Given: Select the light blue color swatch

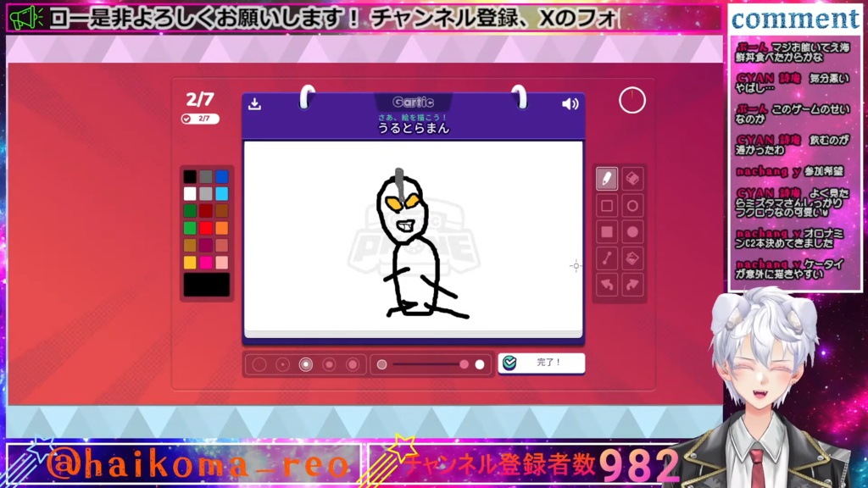Looking at the screenshot, I should [222, 194].
